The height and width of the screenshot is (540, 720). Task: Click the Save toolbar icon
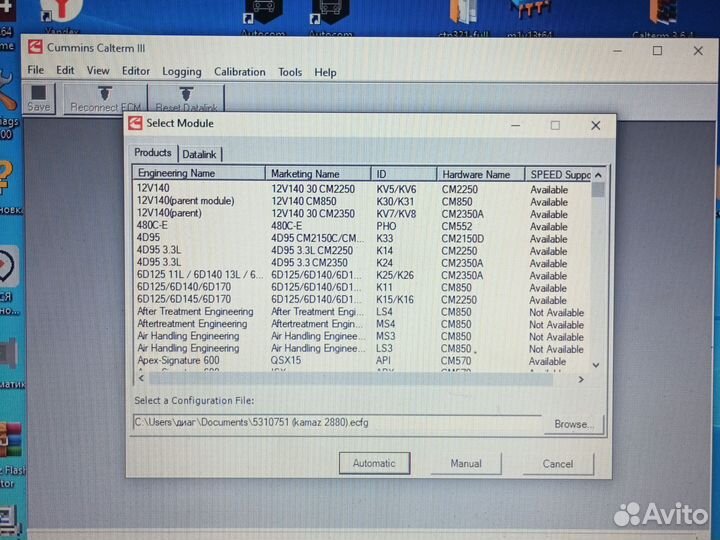click(x=39, y=98)
